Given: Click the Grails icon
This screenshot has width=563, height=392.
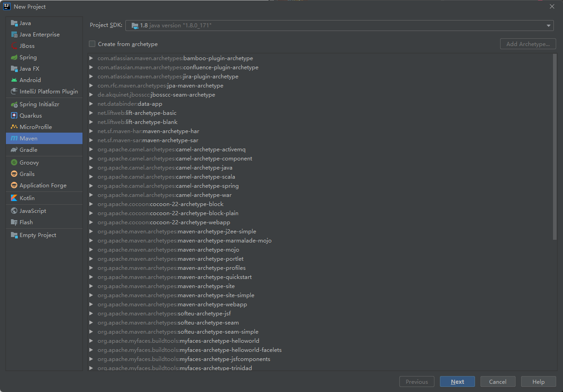Looking at the screenshot, I should click(x=14, y=174).
